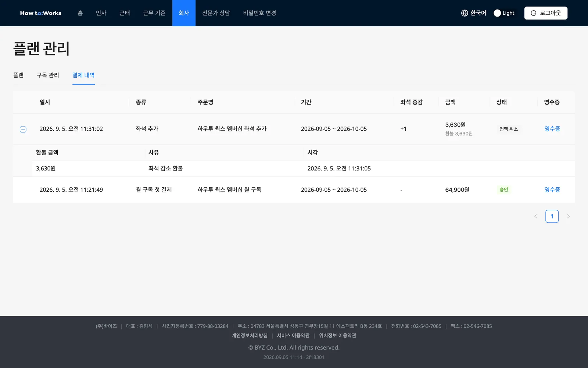This screenshot has width=588, height=368.
Task: Open the 서비스 이용약관 footer link
Action: pyautogui.click(x=293, y=336)
